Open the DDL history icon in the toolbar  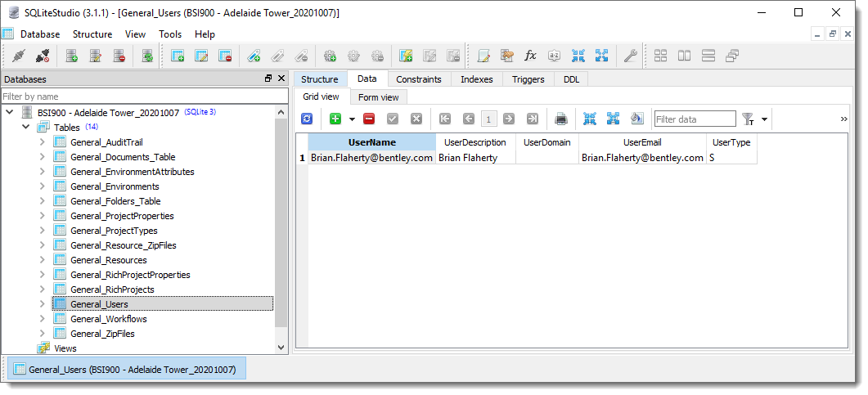(x=507, y=56)
